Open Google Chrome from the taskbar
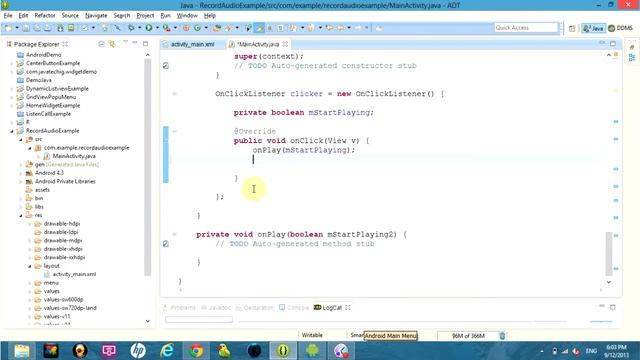This screenshot has width=640, height=360. [196, 351]
